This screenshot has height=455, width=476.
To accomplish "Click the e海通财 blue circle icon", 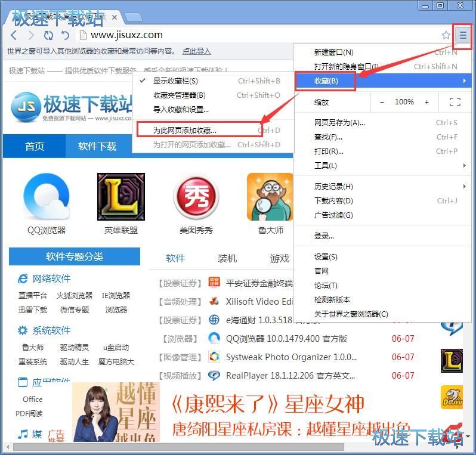I will point(214,320).
